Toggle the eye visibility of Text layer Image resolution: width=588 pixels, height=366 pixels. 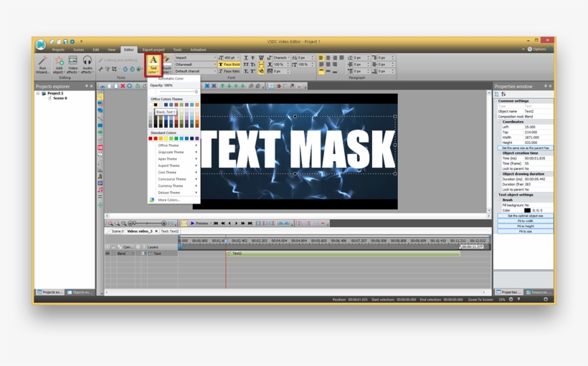tap(108, 254)
